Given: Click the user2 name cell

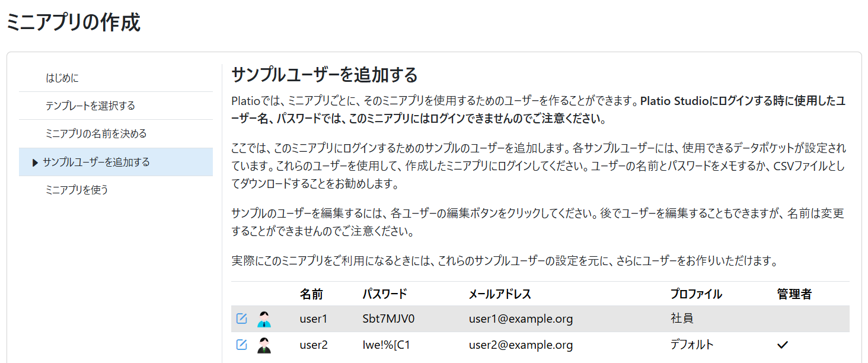Looking at the screenshot, I should (314, 345).
